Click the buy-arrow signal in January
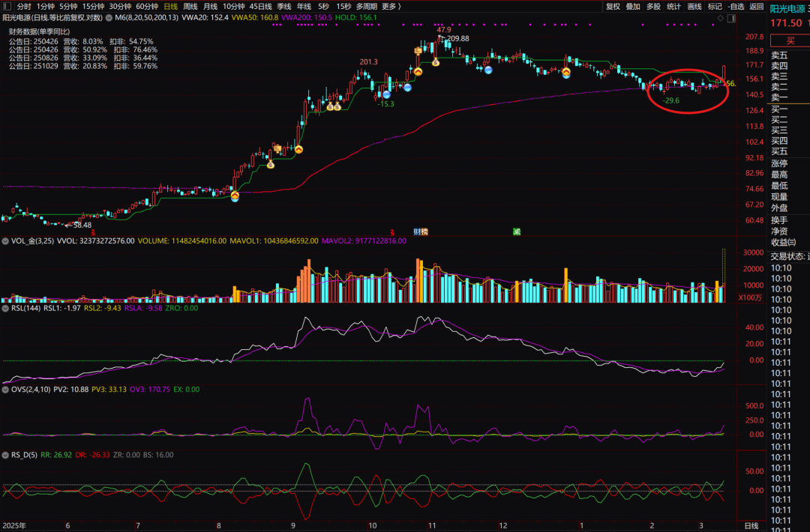 tap(566, 73)
